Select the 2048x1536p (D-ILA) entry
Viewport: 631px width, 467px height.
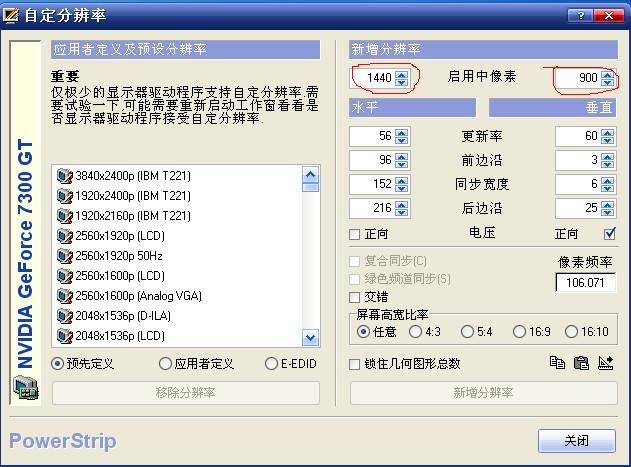point(113,316)
